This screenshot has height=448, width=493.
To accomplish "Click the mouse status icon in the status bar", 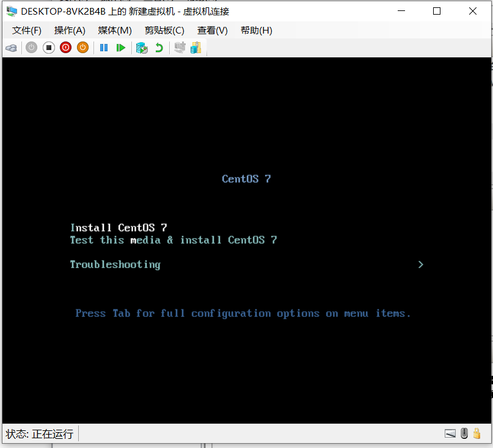I will [x=464, y=433].
